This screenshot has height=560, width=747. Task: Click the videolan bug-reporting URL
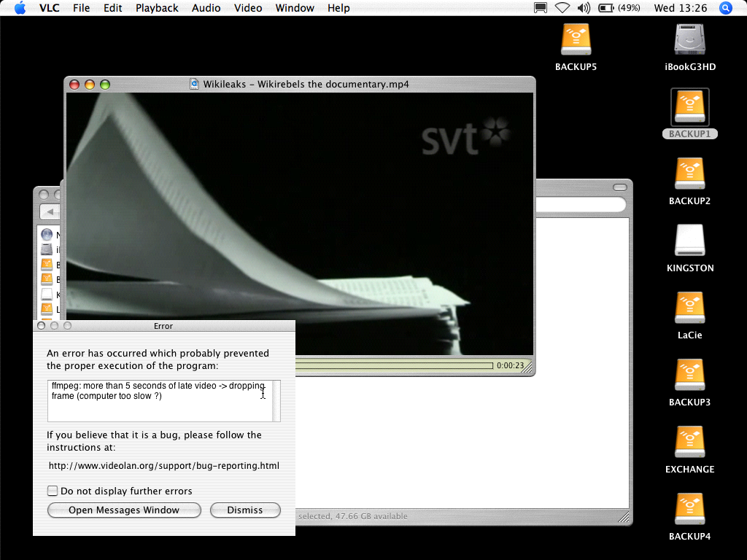coord(164,466)
